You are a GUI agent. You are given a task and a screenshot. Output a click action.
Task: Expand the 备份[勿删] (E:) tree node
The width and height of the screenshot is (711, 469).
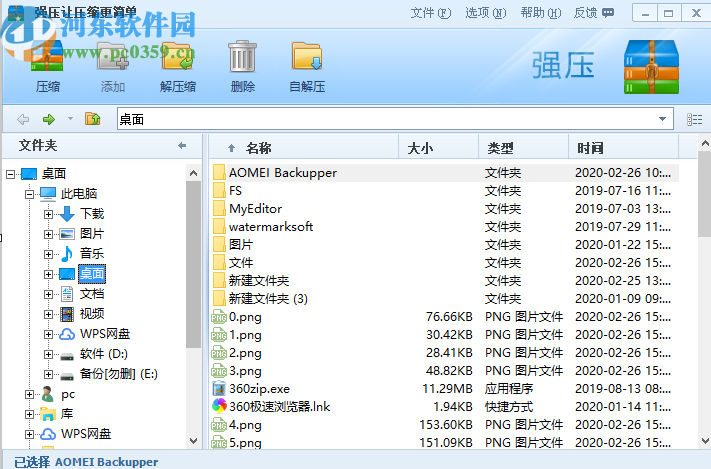coord(49,374)
